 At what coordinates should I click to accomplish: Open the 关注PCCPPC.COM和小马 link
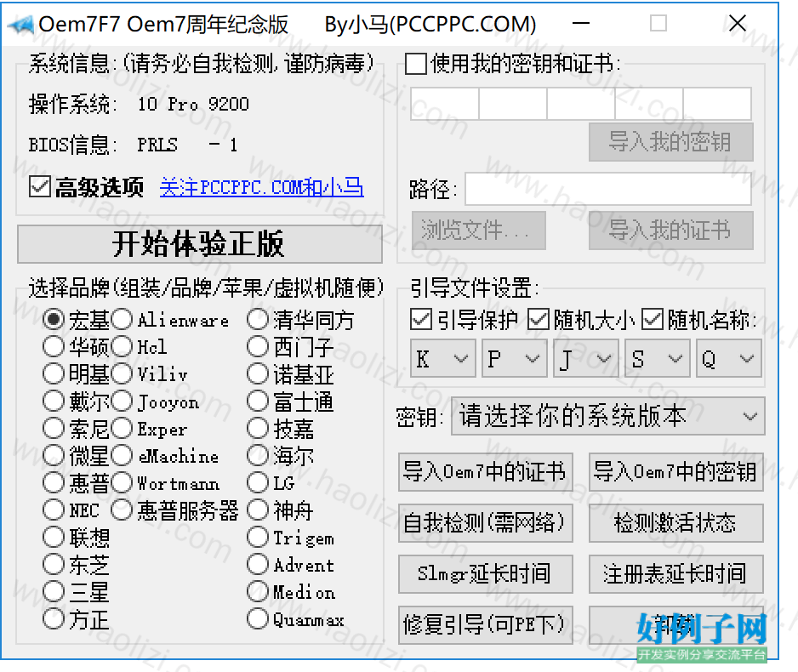pyautogui.click(x=261, y=186)
